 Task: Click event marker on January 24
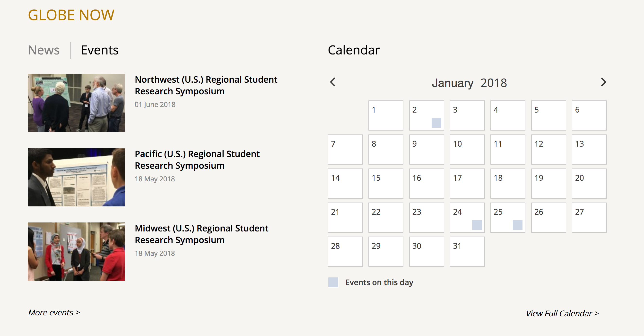coord(477,225)
